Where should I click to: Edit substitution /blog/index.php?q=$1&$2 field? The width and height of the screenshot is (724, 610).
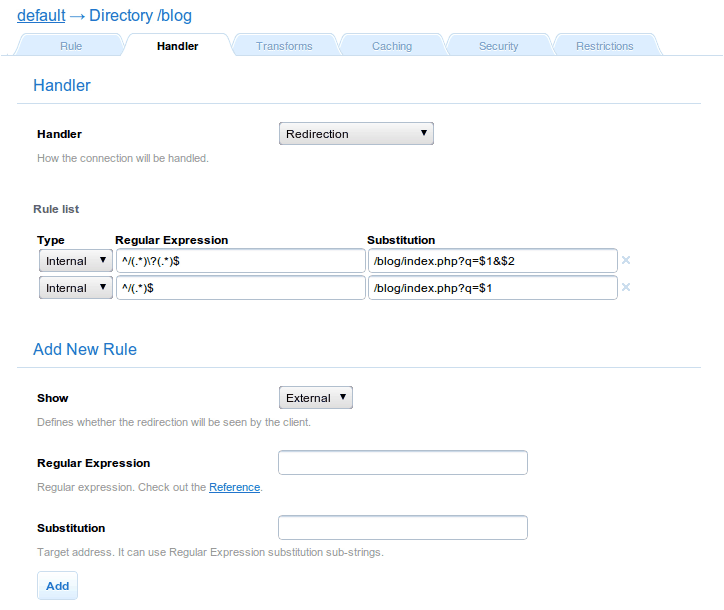click(492, 261)
